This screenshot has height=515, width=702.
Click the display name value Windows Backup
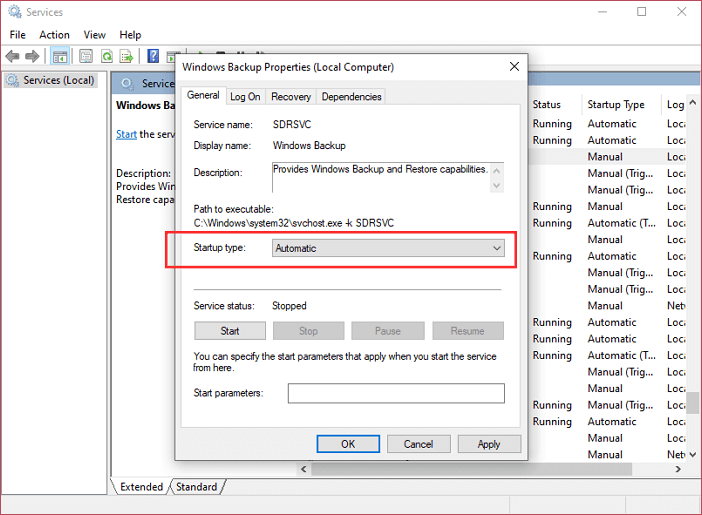(x=309, y=146)
